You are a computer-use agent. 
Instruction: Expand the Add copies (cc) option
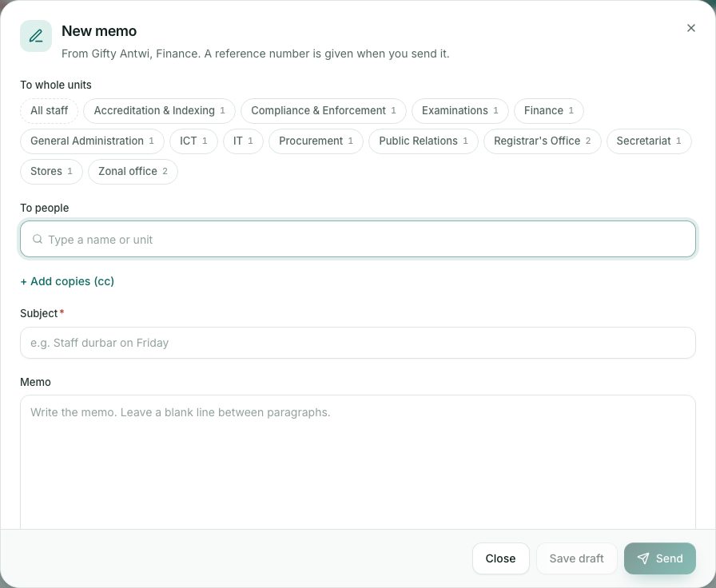[x=67, y=282]
